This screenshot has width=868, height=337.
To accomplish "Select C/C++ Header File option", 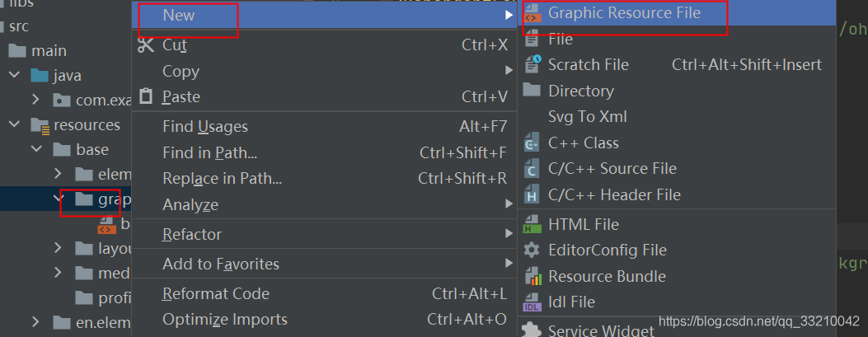I will tap(677, 194).
